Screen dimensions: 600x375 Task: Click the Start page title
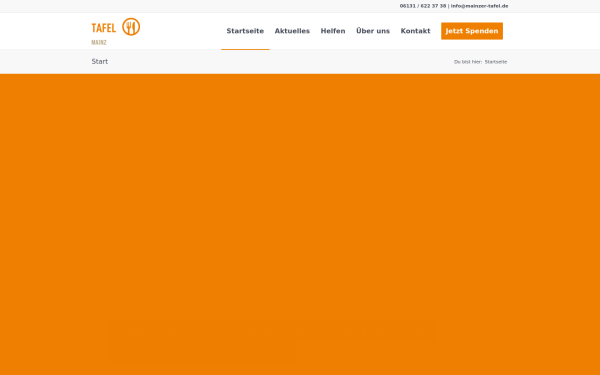pos(99,62)
